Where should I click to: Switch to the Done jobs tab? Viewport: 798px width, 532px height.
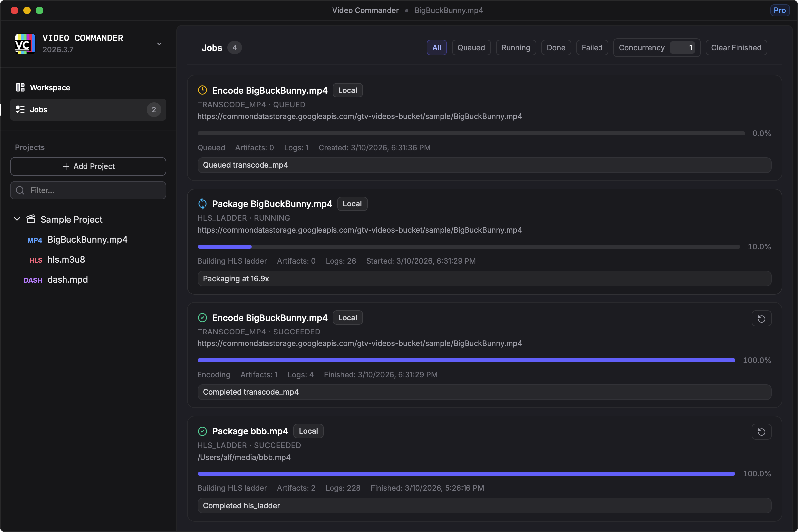point(556,48)
